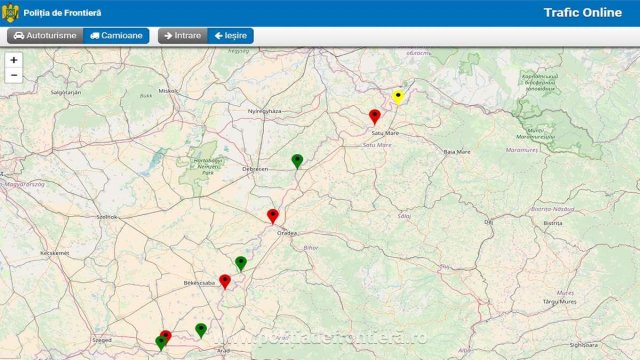Click the Poliția de Frontieră emblem logo

[10, 13]
